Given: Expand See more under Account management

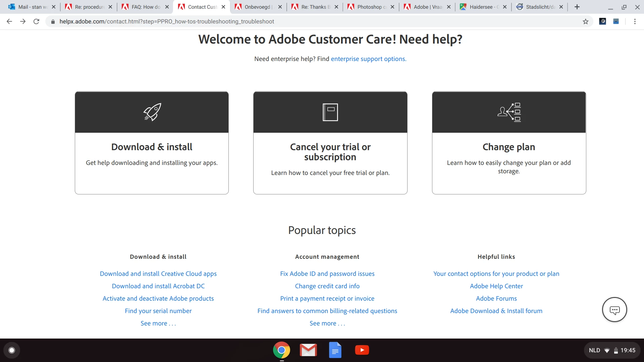Looking at the screenshot, I should click(327, 323).
